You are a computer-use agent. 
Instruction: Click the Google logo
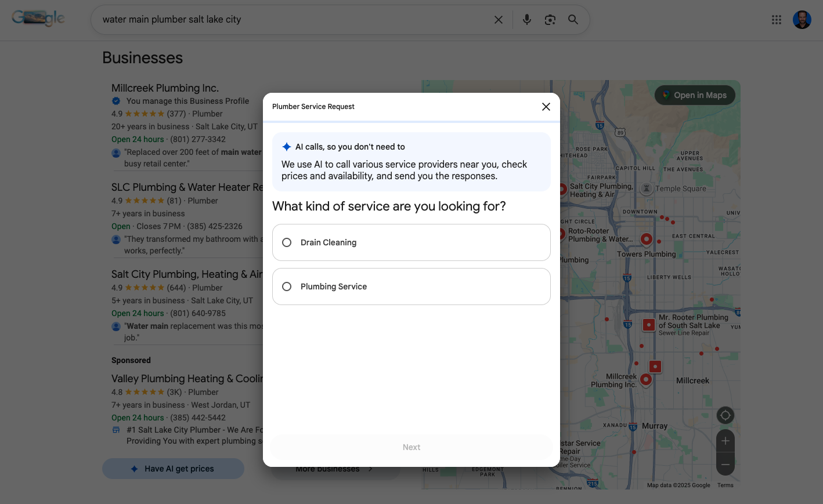pyautogui.click(x=38, y=17)
